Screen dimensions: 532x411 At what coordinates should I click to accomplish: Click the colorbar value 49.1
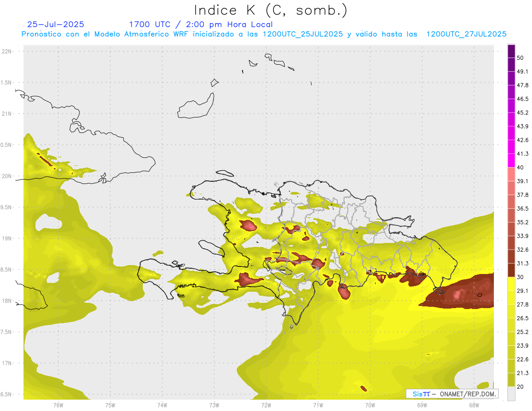523,71
